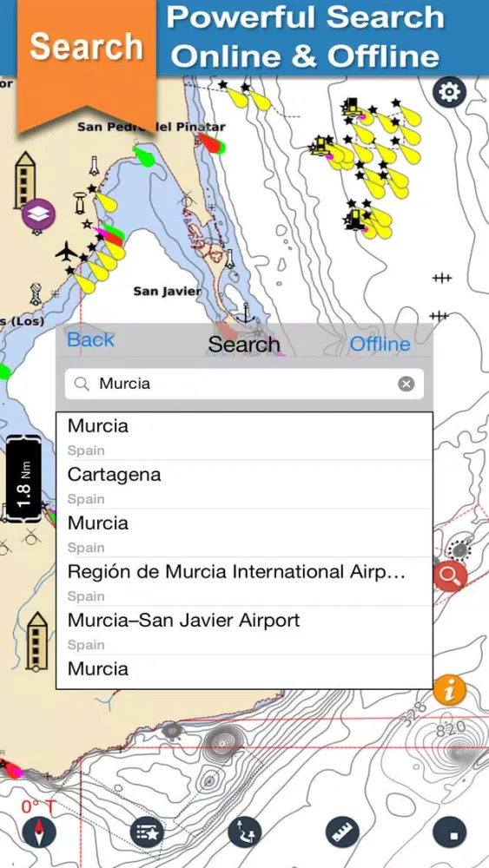
Task: Clear the Murcia search text
Action: click(x=406, y=384)
